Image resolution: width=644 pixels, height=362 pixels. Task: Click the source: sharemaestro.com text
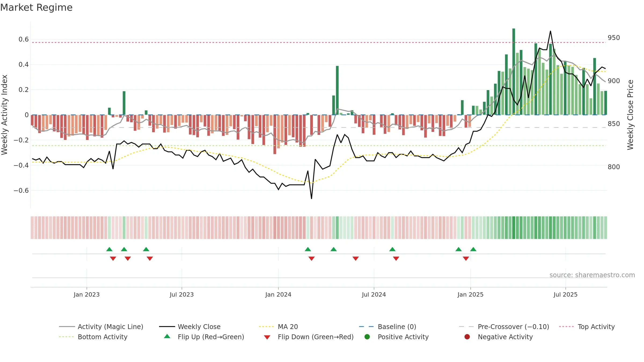click(592, 275)
